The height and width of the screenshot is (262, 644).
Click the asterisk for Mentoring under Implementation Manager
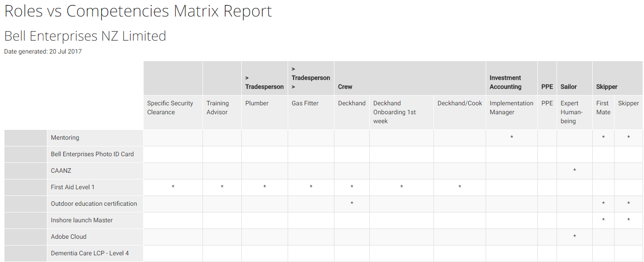[x=512, y=138]
